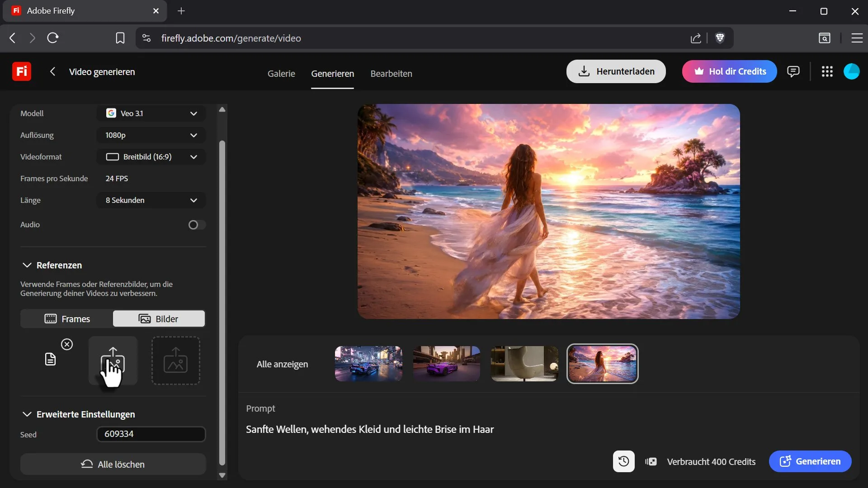This screenshot has width=868, height=488.
Task: Upload image to second reference slot
Action: (113, 360)
